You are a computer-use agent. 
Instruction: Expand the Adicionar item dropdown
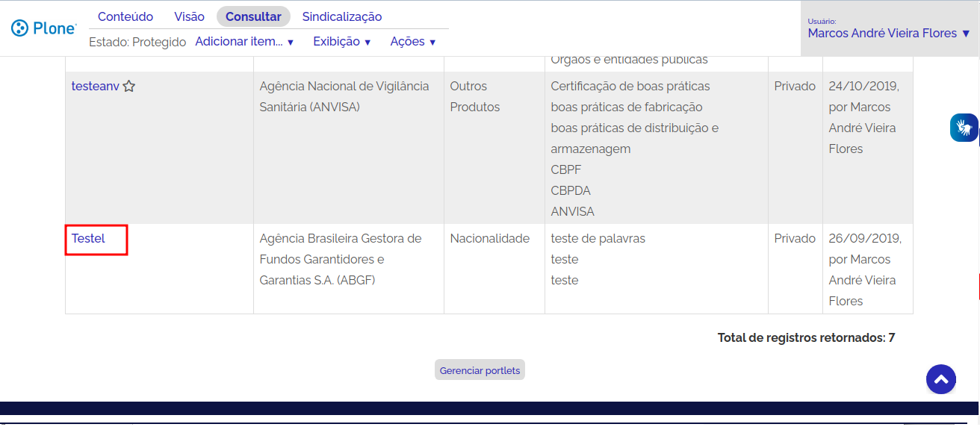point(244,42)
